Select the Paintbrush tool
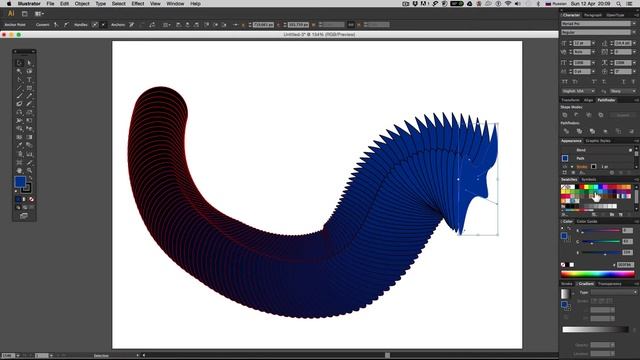This screenshot has height=360, width=640. click(x=19, y=96)
